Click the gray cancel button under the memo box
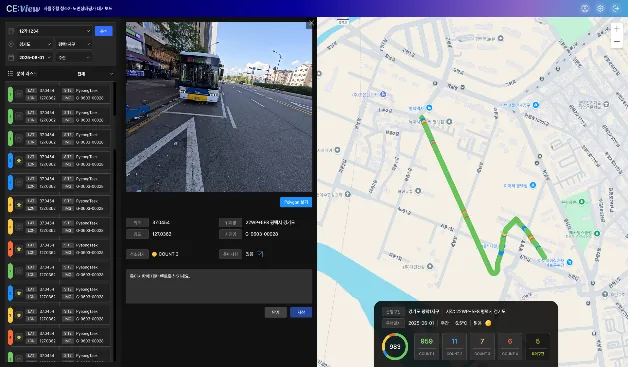 [276, 312]
